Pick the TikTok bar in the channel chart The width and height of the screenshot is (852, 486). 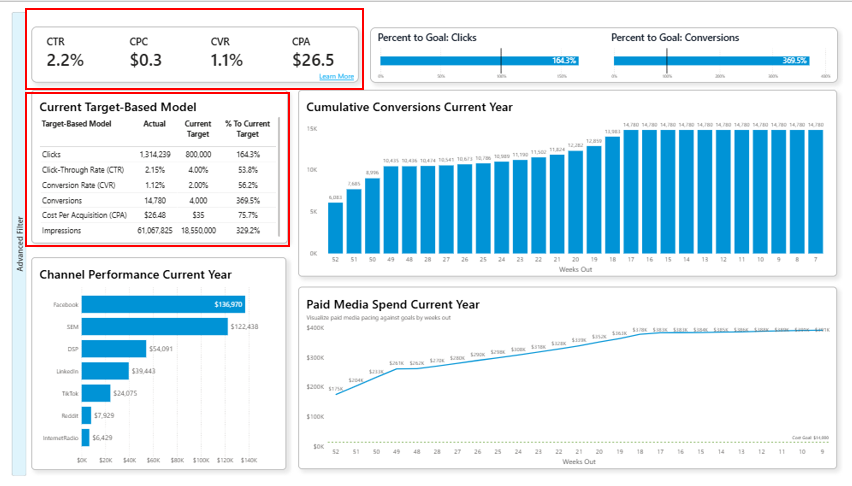pos(96,393)
